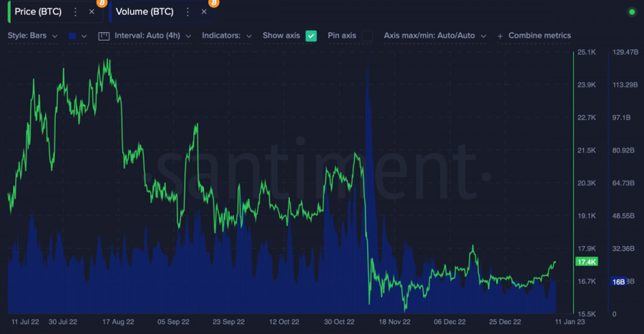This screenshot has height=334, width=644.
Task: Click the 25.1K price axis label
Action: pos(587,52)
